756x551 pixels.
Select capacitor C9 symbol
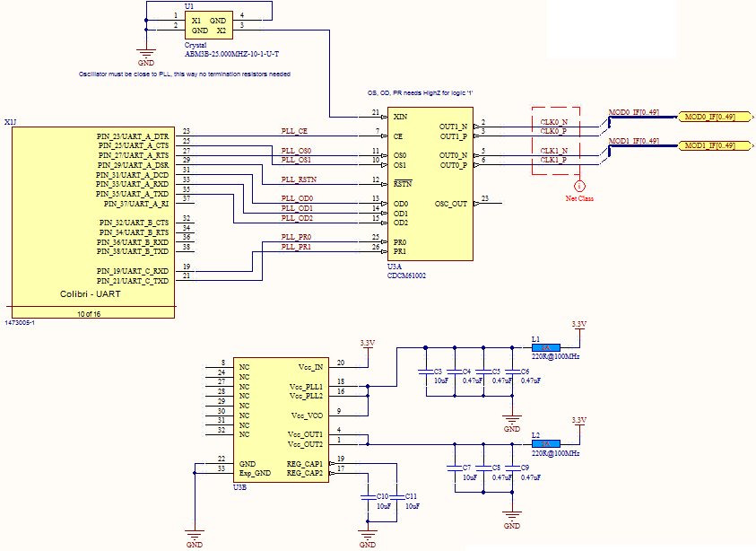512,468
